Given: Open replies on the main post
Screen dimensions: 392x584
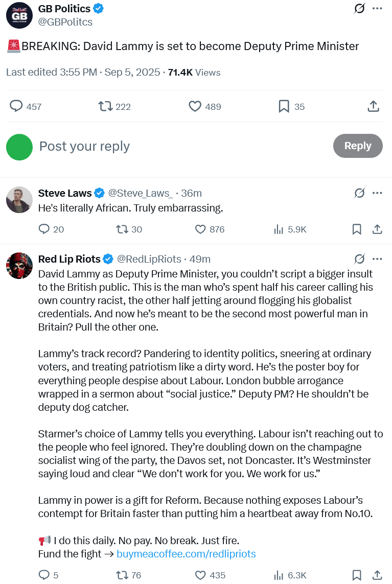Looking at the screenshot, I should (x=17, y=106).
